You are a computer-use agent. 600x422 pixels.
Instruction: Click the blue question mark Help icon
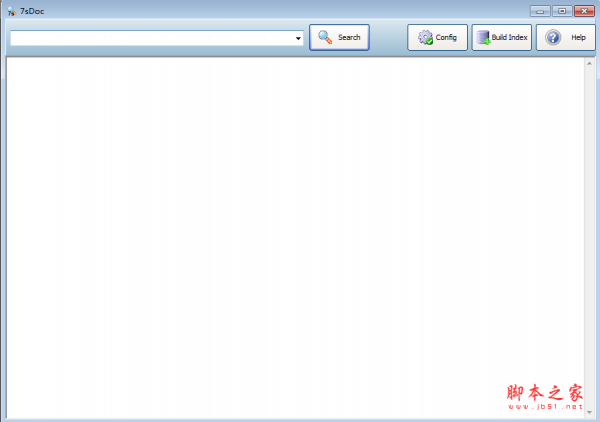[x=553, y=38]
